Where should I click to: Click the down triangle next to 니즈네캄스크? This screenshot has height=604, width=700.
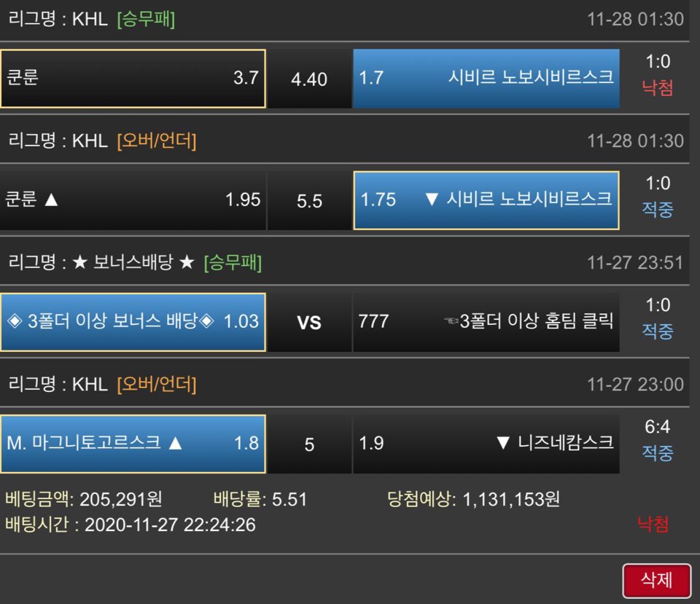(x=503, y=442)
